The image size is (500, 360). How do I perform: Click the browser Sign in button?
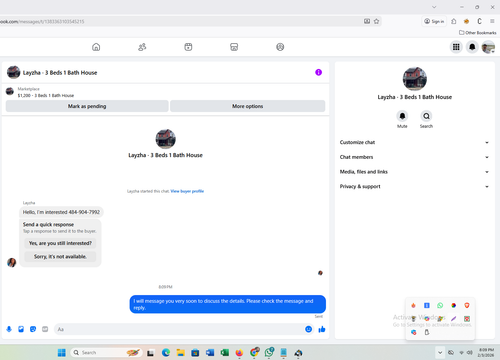[x=434, y=21]
